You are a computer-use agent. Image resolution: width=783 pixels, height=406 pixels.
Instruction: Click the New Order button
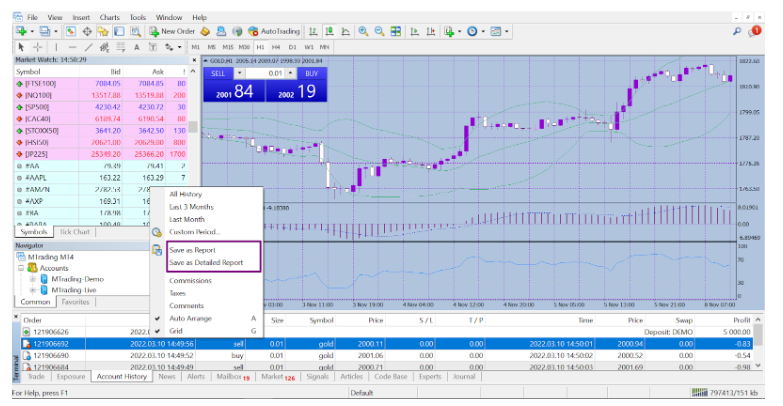172,31
